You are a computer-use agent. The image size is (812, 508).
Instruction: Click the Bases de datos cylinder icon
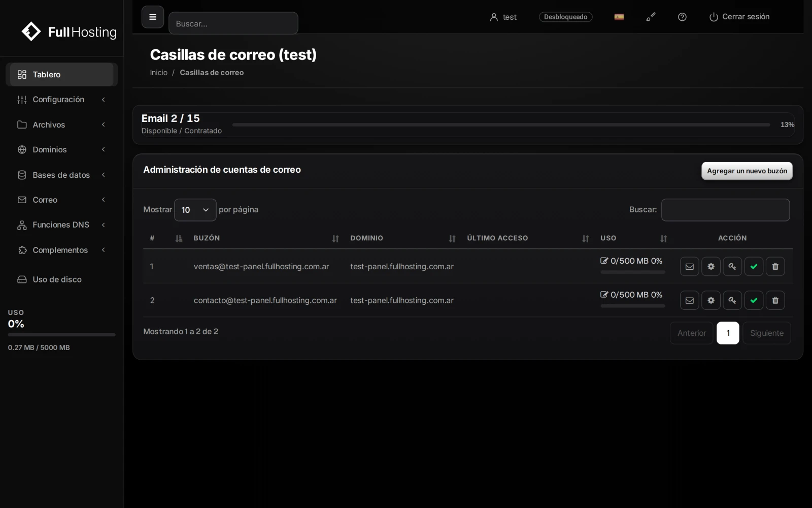[x=22, y=175]
